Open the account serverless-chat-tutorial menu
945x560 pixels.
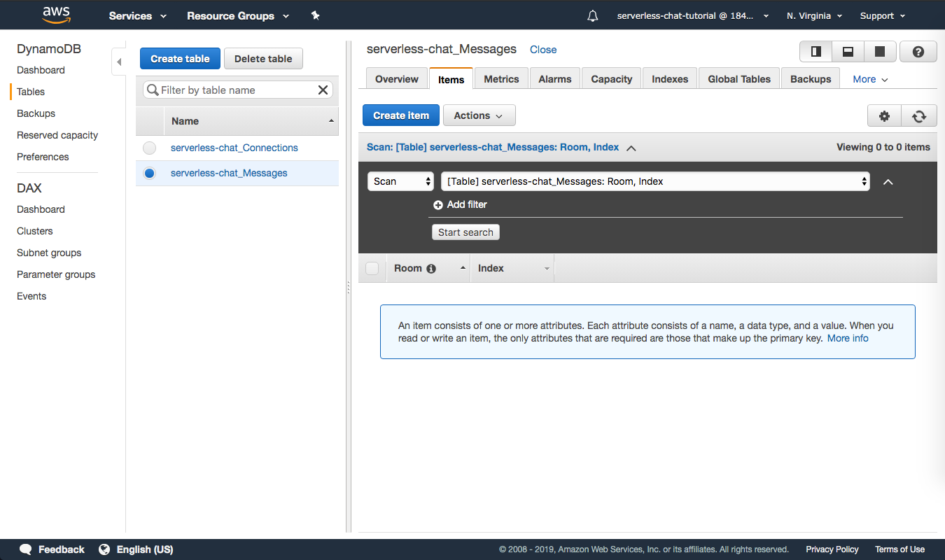coord(693,15)
